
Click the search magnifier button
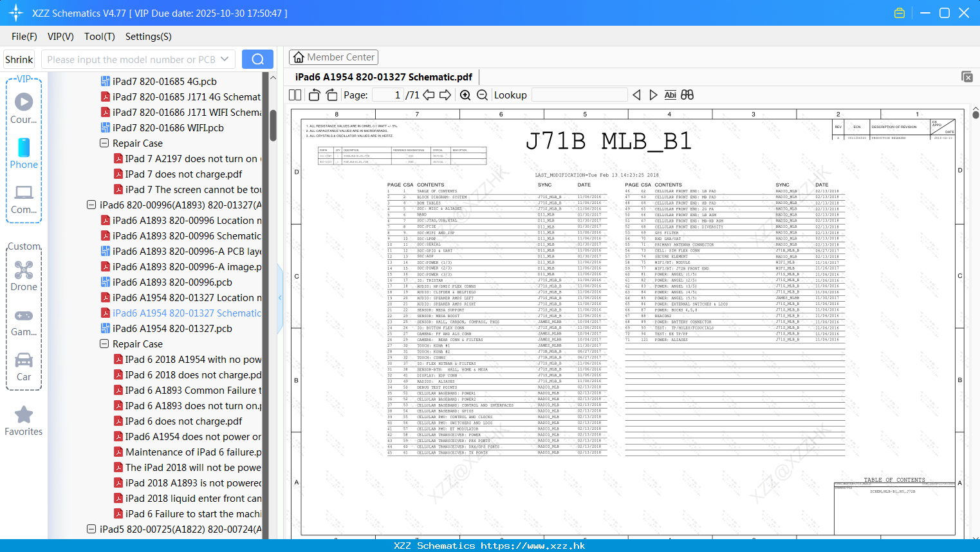point(257,59)
